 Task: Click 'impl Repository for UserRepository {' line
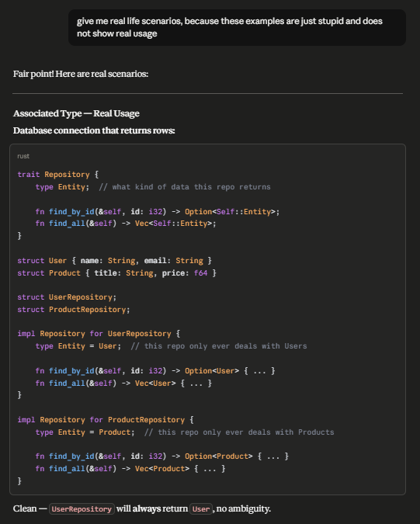[99, 334]
